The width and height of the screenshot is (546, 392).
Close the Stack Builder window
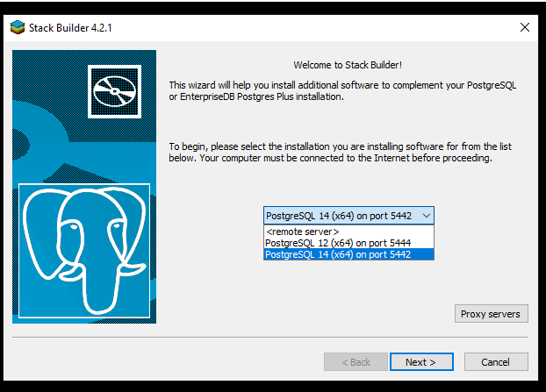tap(525, 27)
